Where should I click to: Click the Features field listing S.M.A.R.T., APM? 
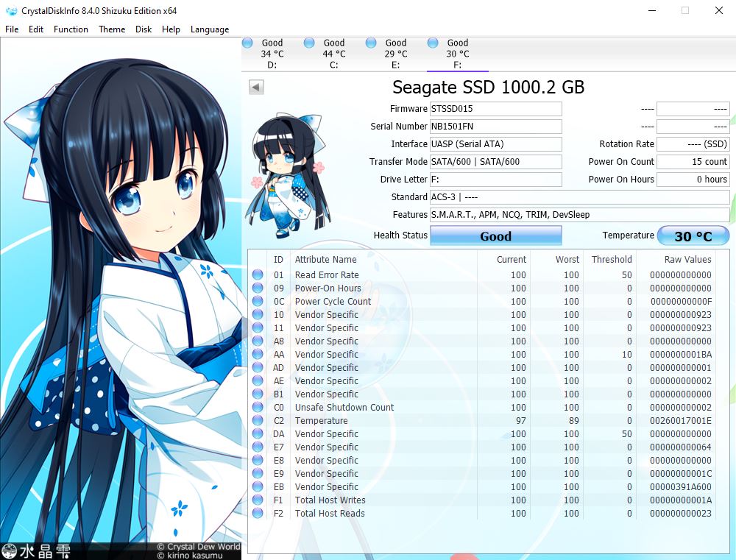click(x=580, y=215)
